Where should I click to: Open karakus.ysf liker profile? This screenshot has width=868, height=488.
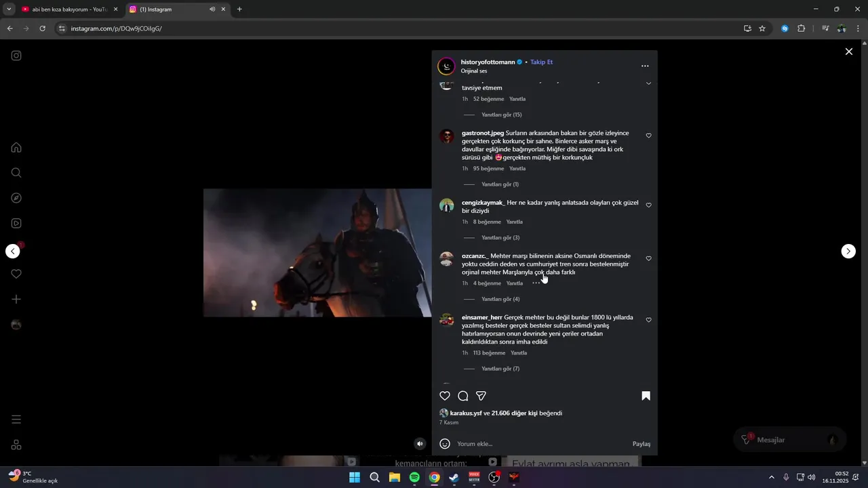click(466, 413)
